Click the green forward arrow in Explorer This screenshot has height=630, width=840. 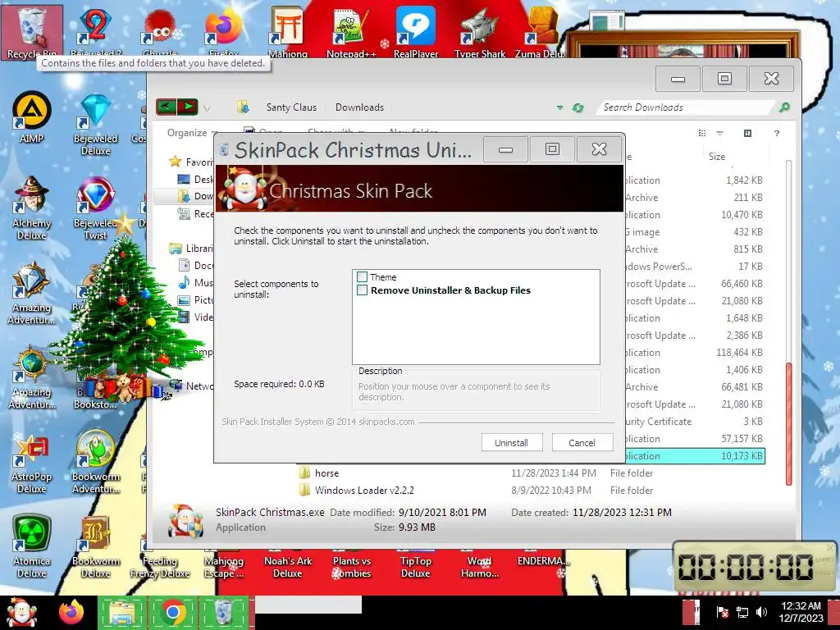188,107
